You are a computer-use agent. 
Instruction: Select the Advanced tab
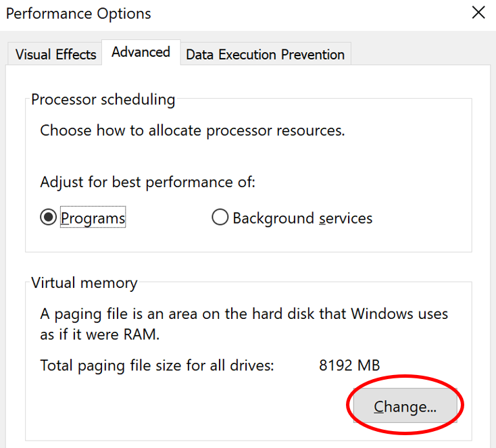point(141,52)
